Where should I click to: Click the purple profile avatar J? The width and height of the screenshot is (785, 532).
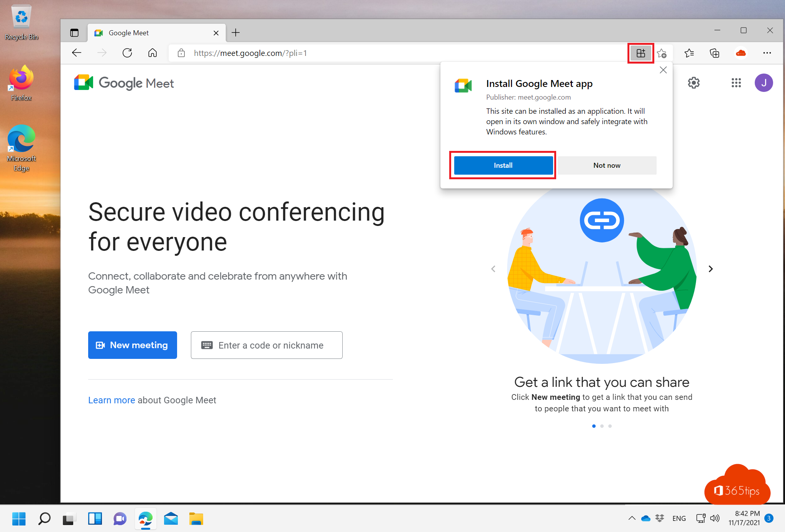[764, 83]
